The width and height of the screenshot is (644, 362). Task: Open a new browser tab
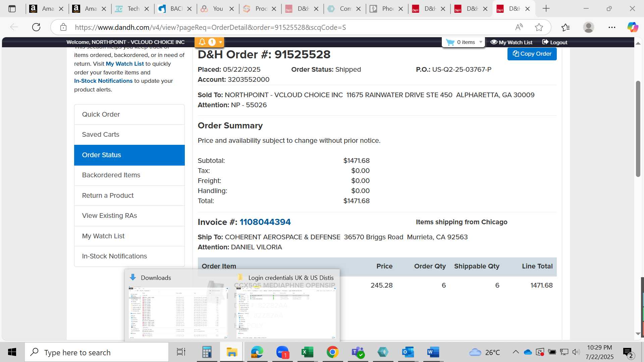546,8
